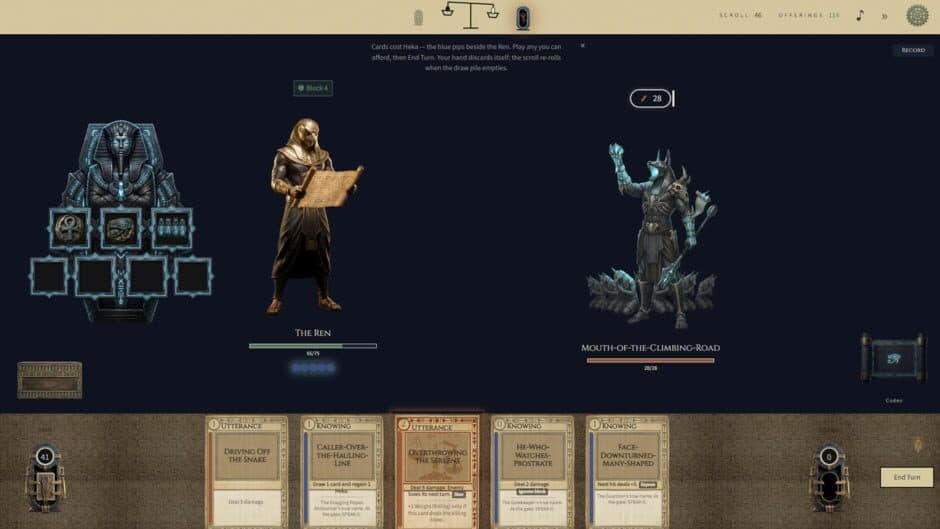This screenshot has height=529, width=940.
Task: Click the blue Heka pips under The Ren
Action: click(x=313, y=368)
